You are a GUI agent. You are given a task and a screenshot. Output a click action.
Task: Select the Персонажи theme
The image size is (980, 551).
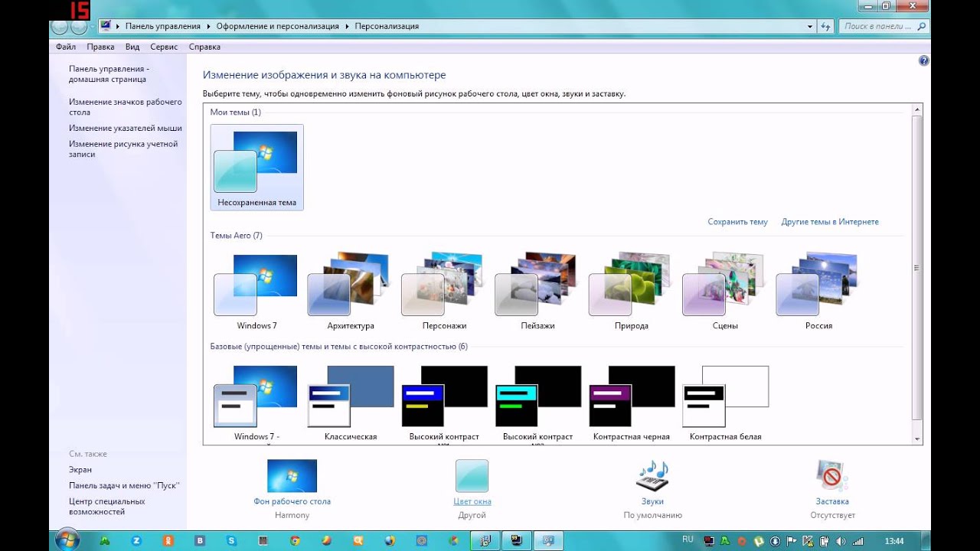click(443, 292)
